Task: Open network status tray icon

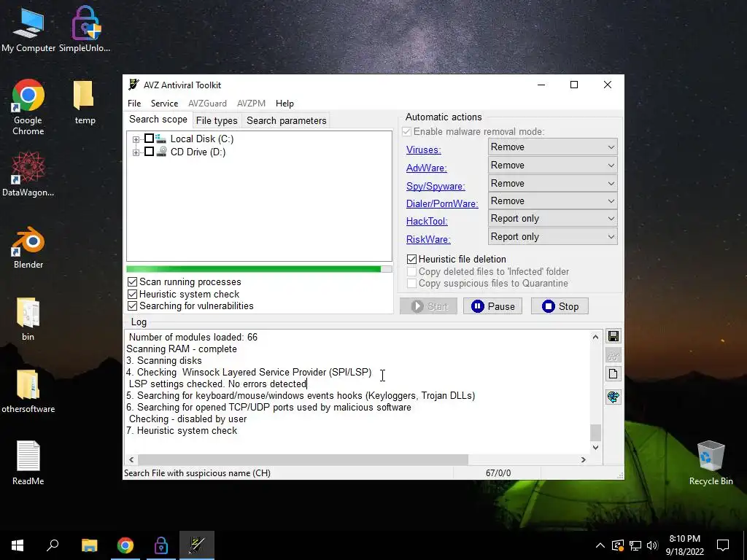Action: point(635,545)
